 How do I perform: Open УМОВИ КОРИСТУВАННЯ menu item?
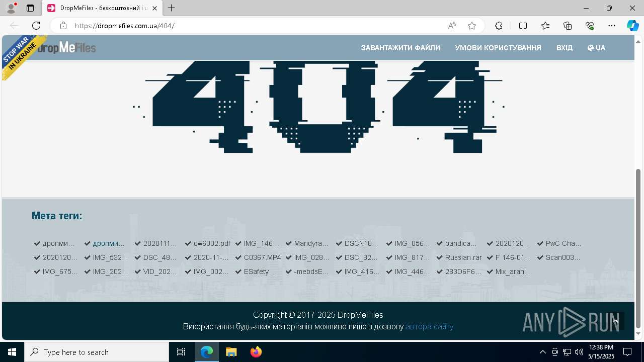(498, 48)
